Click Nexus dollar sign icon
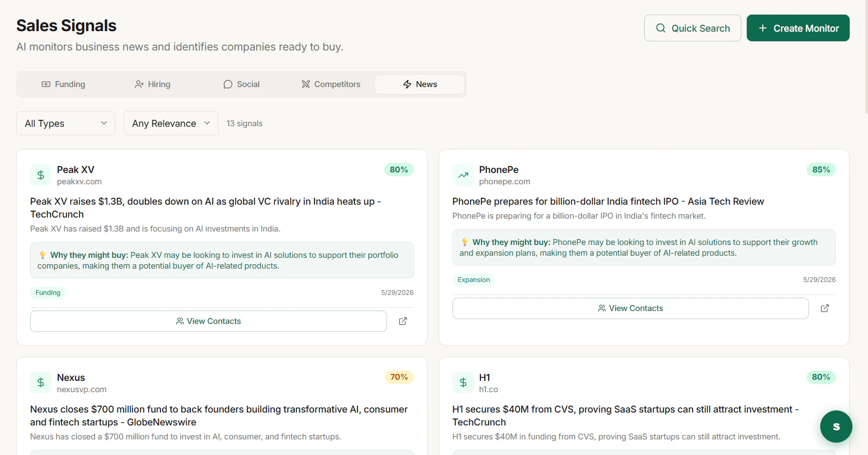This screenshot has height=455, width=868. [x=41, y=383]
